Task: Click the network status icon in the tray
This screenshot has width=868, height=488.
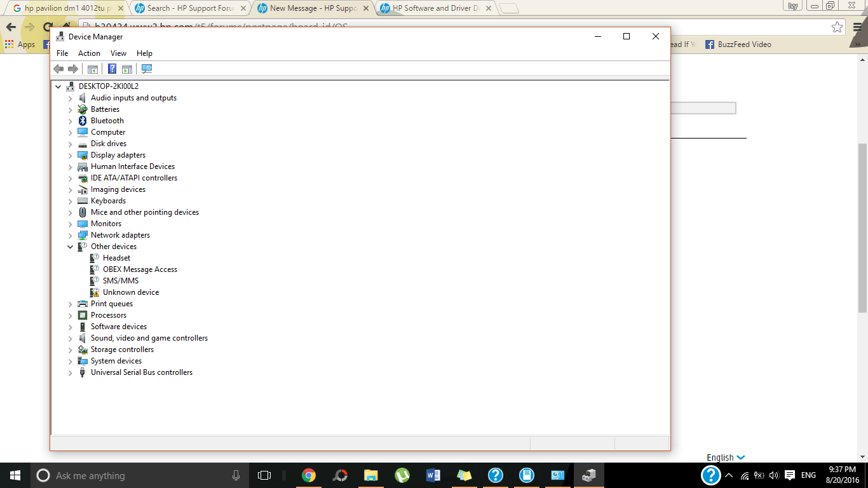Action: [x=743, y=475]
